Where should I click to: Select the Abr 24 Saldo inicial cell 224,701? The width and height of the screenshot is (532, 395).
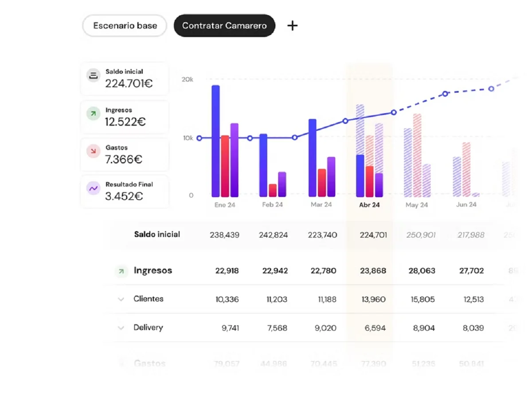373,235
